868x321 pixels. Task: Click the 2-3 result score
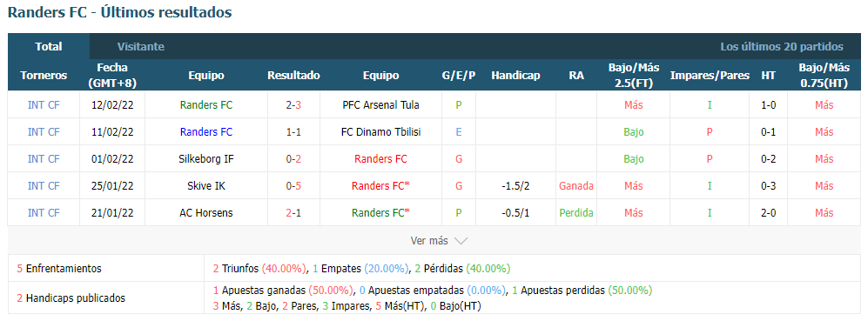coord(293,104)
